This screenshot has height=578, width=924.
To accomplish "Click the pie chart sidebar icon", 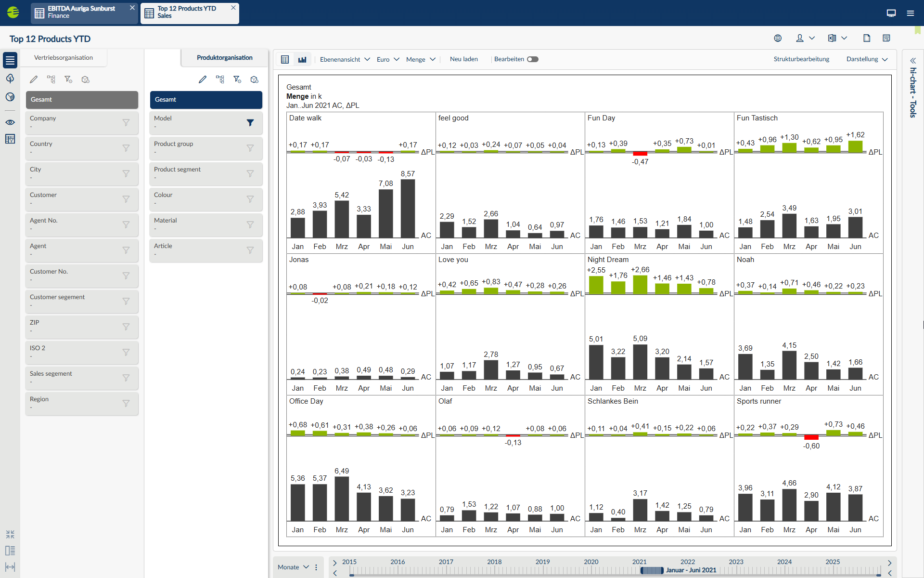I will point(10,97).
